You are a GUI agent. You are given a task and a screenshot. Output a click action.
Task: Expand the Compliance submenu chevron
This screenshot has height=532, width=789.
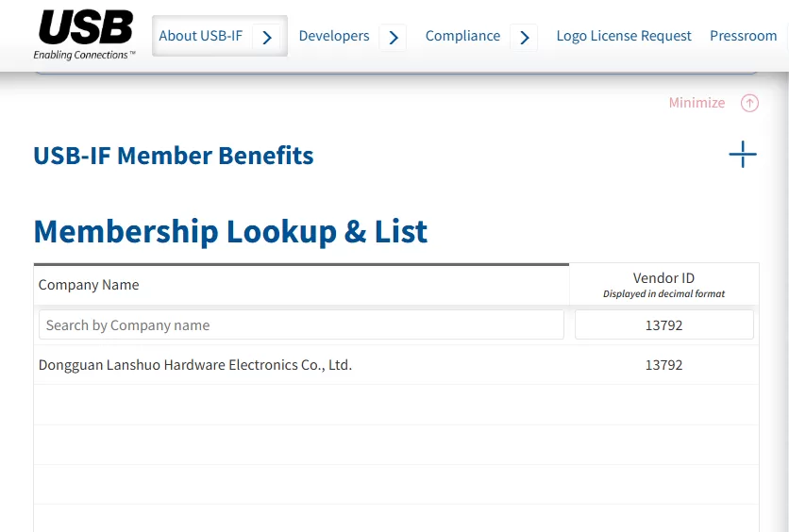[x=525, y=37]
